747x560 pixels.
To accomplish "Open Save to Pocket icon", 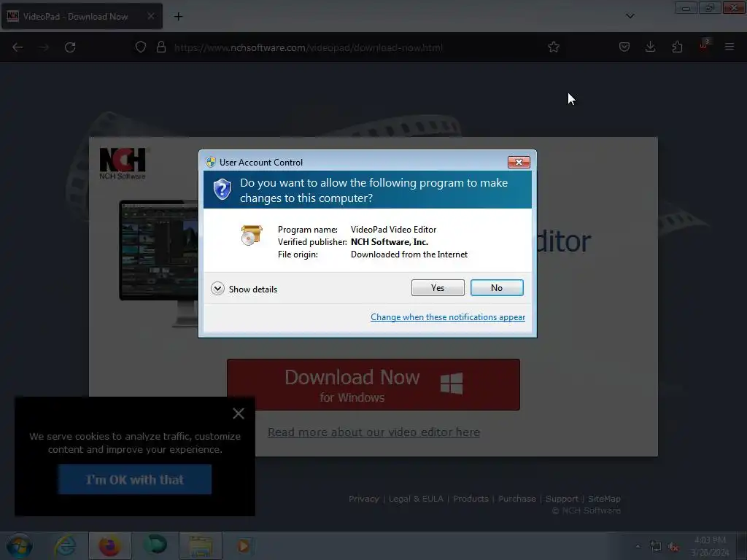I will point(624,47).
